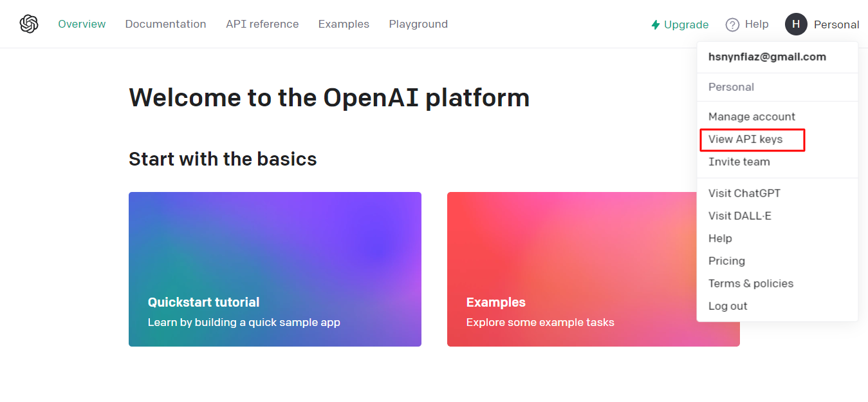Open Pricing from account menu

pyautogui.click(x=726, y=261)
